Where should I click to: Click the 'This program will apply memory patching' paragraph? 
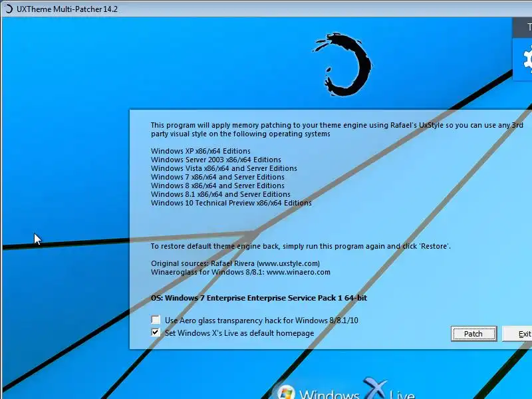coord(337,129)
